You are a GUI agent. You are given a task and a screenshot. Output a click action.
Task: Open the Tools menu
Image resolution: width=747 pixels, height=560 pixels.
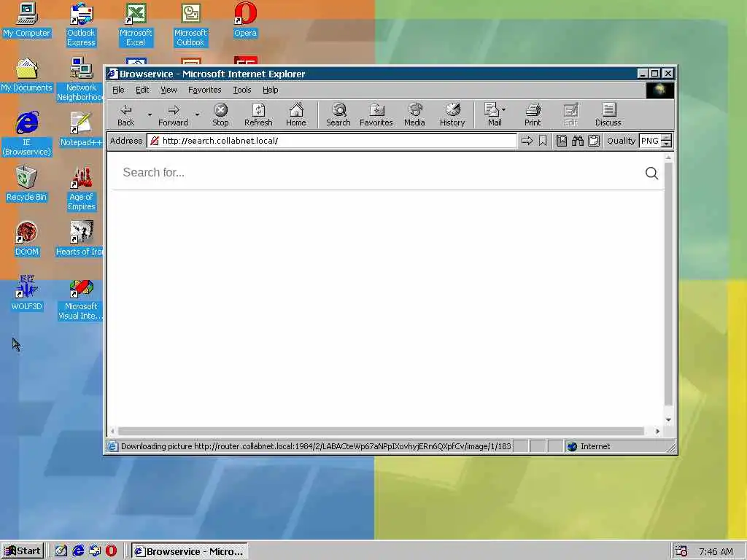click(242, 90)
